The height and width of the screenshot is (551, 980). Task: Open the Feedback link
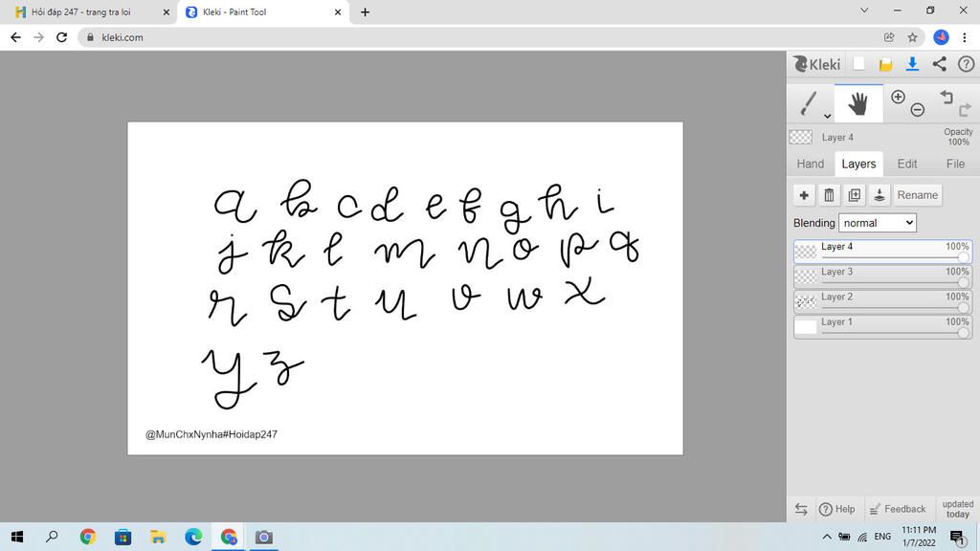897,509
